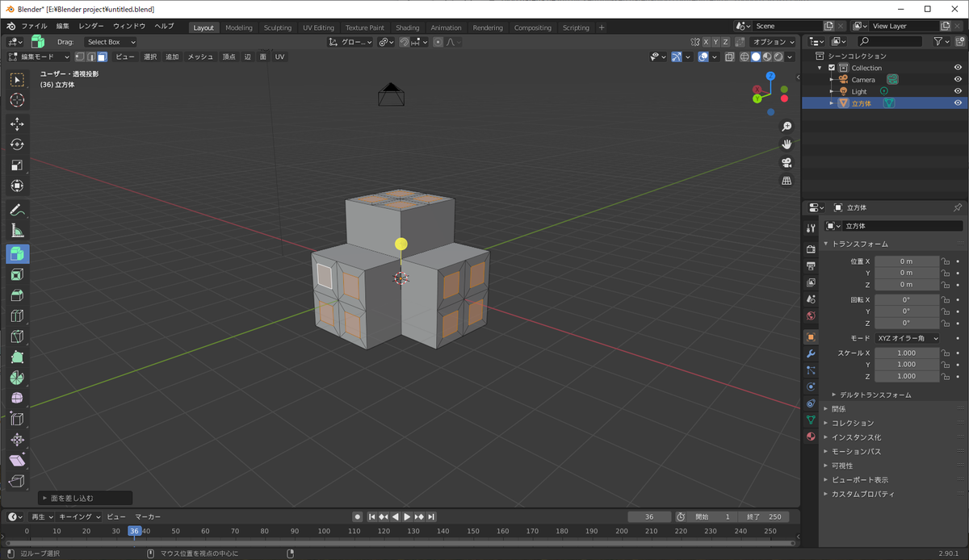Hide Camera in the outliner
Image resolution: width=969 pixels, height=560 pixels.
point(958,79)
